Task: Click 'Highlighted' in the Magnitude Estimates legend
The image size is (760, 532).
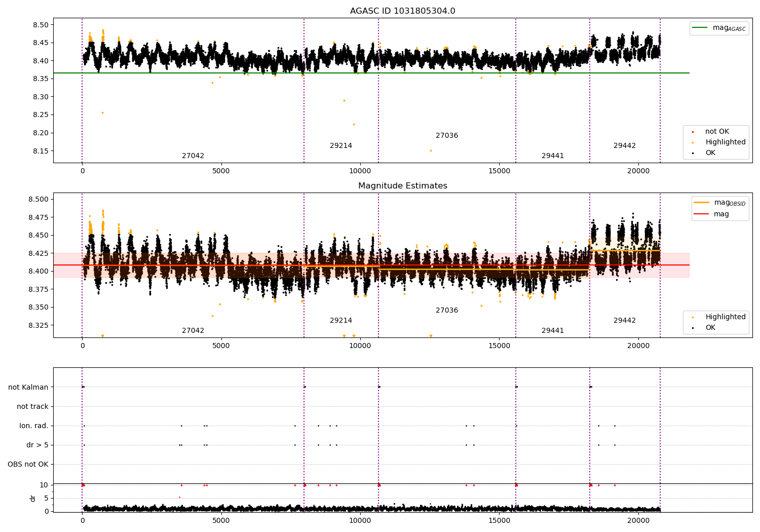Action: coord(725,317)
